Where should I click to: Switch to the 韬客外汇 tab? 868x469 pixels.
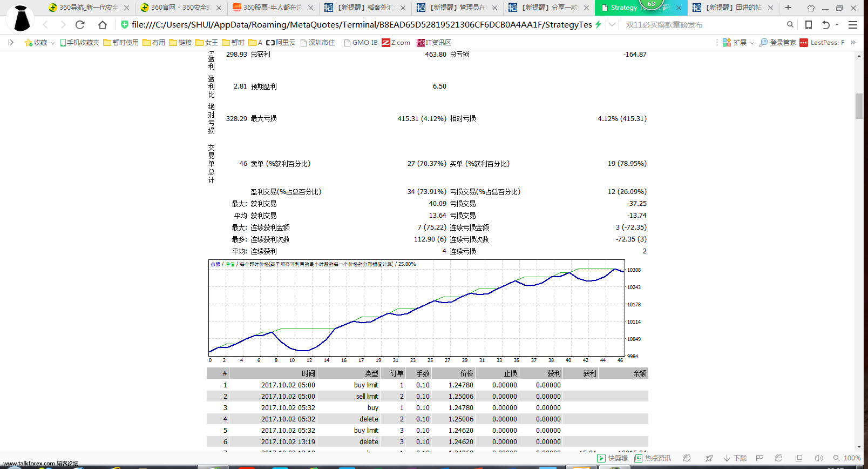365,8
